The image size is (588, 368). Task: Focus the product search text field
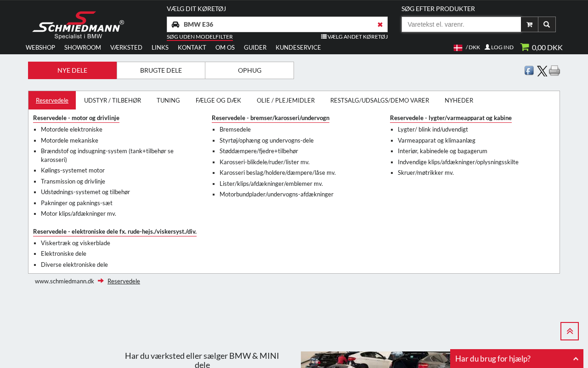pyautogui.click(x=461, y=24)
